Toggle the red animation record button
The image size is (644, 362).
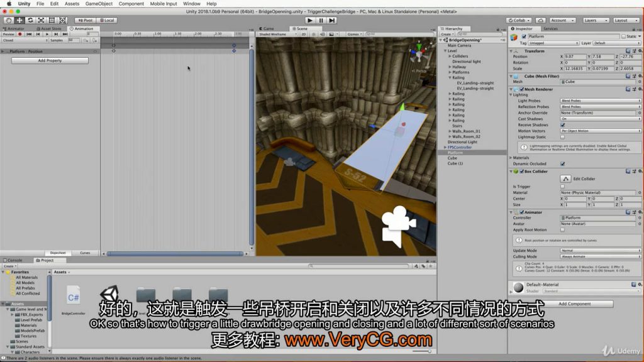(19, 35)
